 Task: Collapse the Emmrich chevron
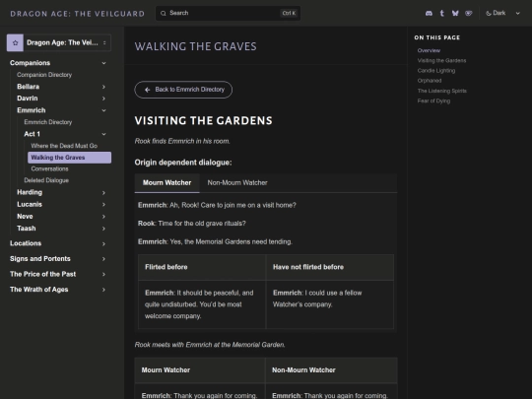click(103, 110)
